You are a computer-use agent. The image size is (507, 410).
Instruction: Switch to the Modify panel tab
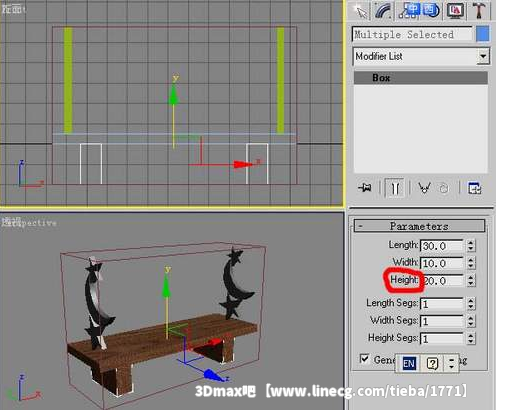pyautogui.click(x=383, y=11)
